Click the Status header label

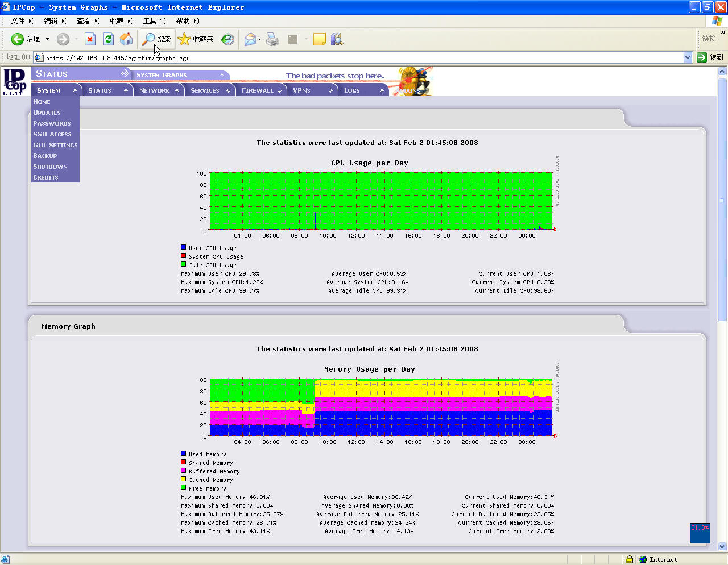pyautogui.click(x=52, y=74)
